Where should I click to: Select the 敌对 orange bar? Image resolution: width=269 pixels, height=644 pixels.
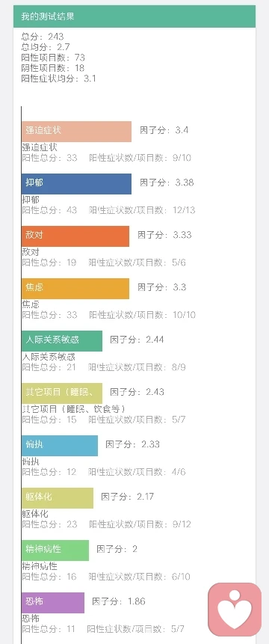75,236
